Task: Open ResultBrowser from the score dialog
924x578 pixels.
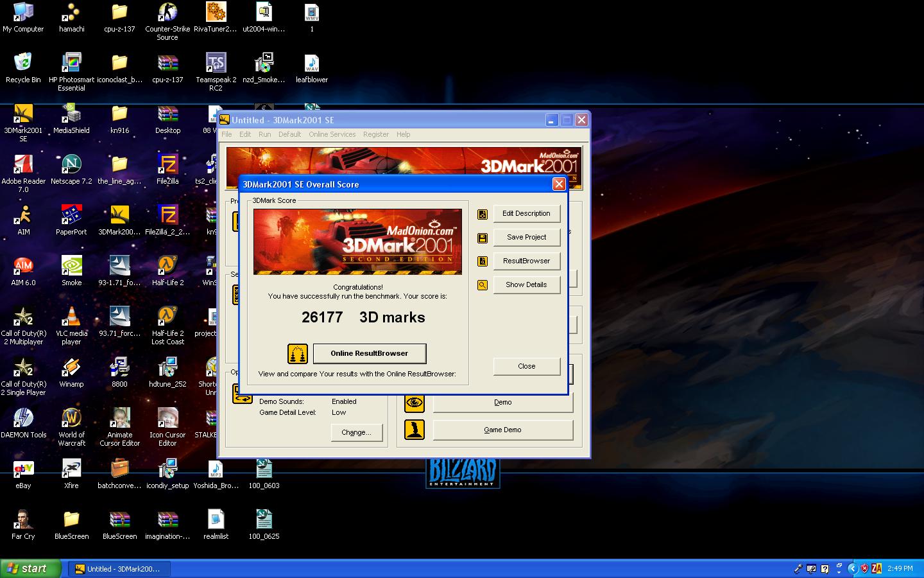Action: 526,261
